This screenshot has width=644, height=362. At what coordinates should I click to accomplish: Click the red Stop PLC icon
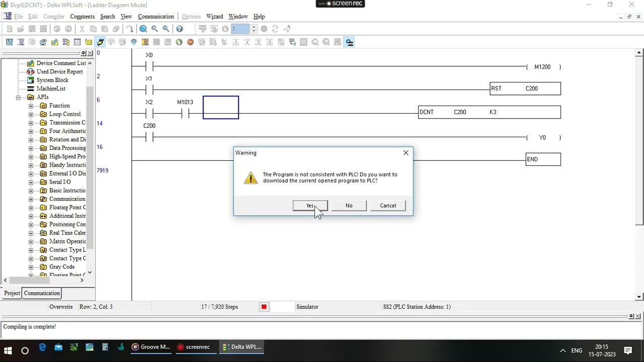(x=190, y=42)
